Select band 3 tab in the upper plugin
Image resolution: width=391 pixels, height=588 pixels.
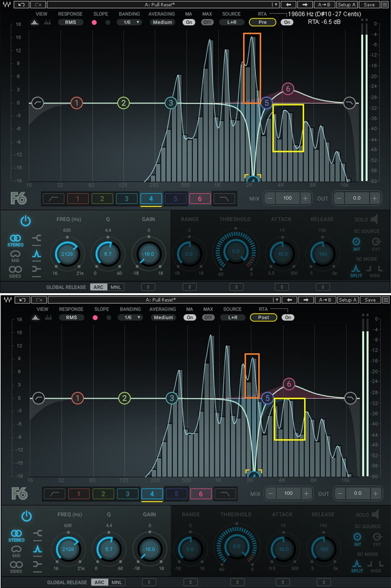click(126, 198)
